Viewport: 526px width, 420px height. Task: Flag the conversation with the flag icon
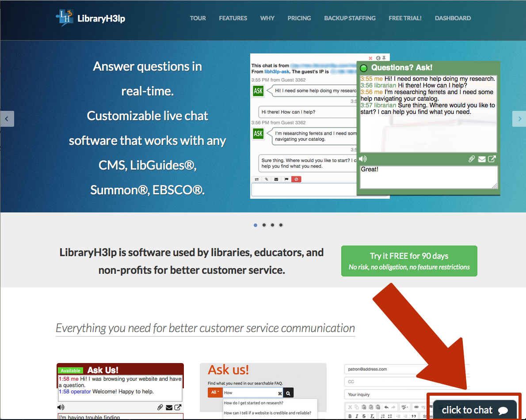click(x=286, y=179)
